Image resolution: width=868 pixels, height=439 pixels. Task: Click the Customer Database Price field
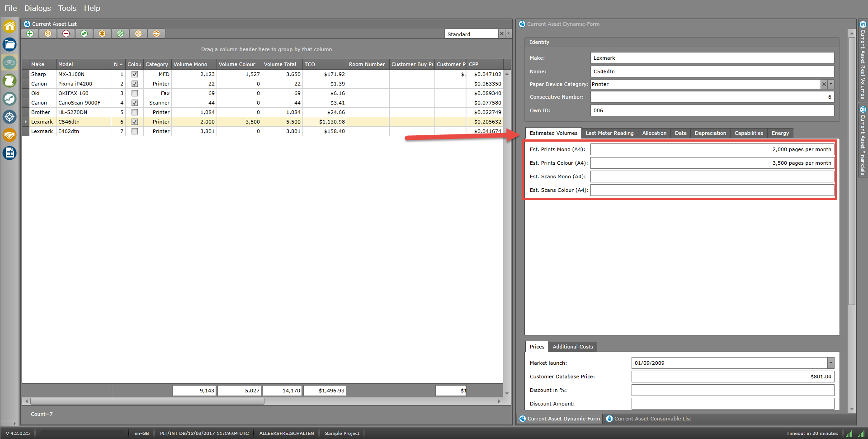coord(732,377)
